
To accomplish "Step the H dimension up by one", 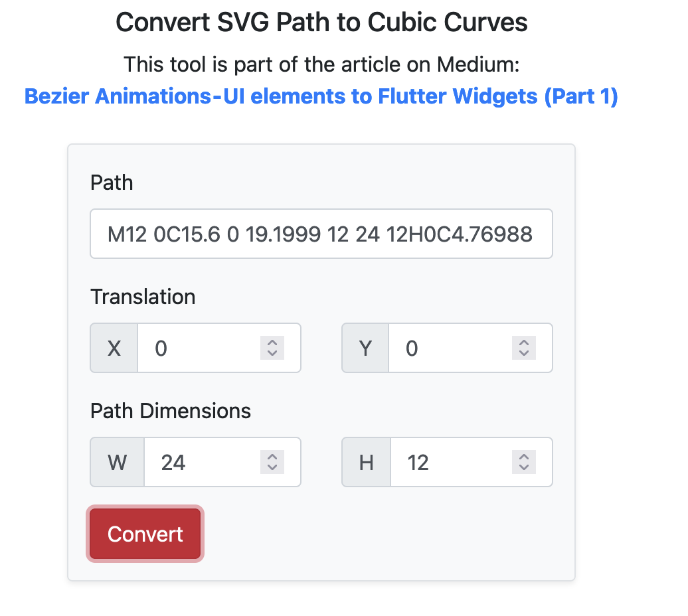I will 523,457.
